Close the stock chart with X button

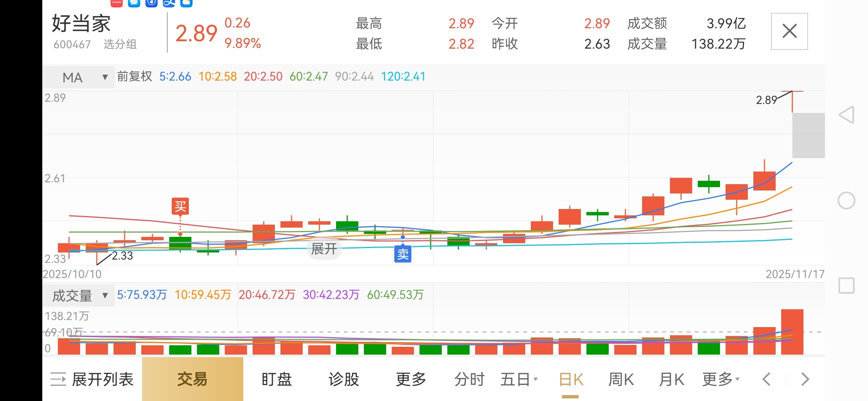[x=789, y=31]
